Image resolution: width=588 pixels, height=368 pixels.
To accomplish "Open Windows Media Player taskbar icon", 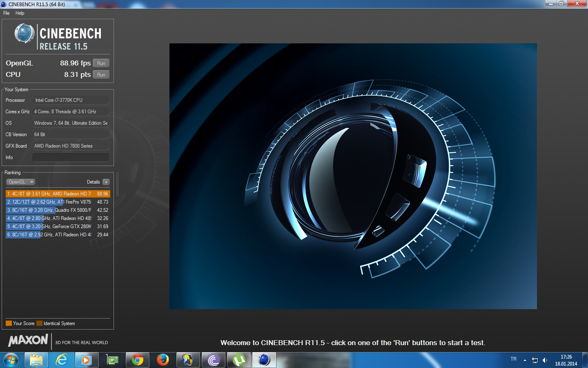I will pos(86,360).
